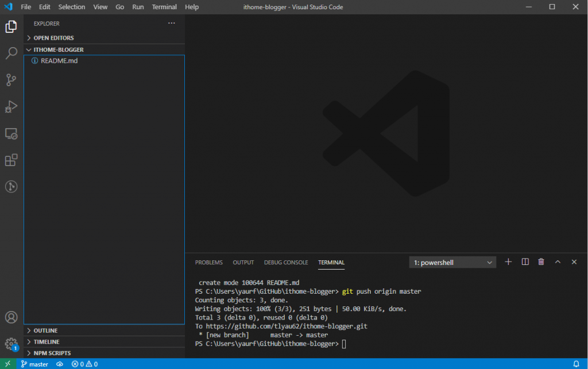Open the Git Graph icon in activity bar
Image resolution: width=588 pixels, height=369 pixels.
(11, 187)
